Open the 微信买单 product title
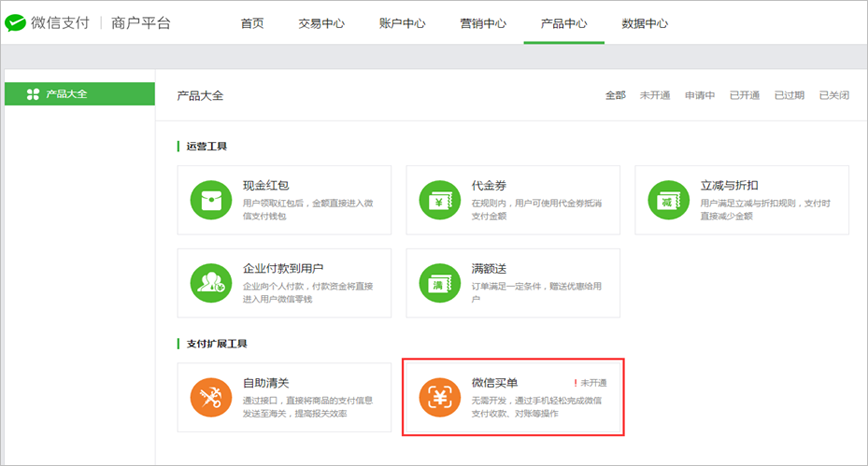Viewport: 868px width, 466px height. [x=495, y=383]
